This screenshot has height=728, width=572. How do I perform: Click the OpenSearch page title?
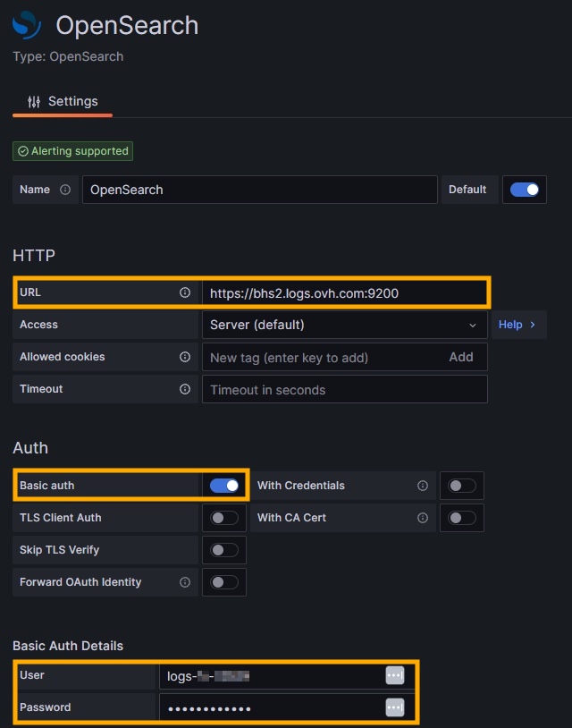point(127,25)
